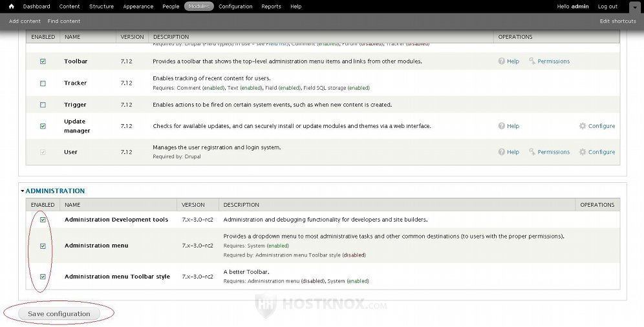This screenshot has width=644, height=327.
Task: Click Save configuration button
Action: (x=59, y=314)
